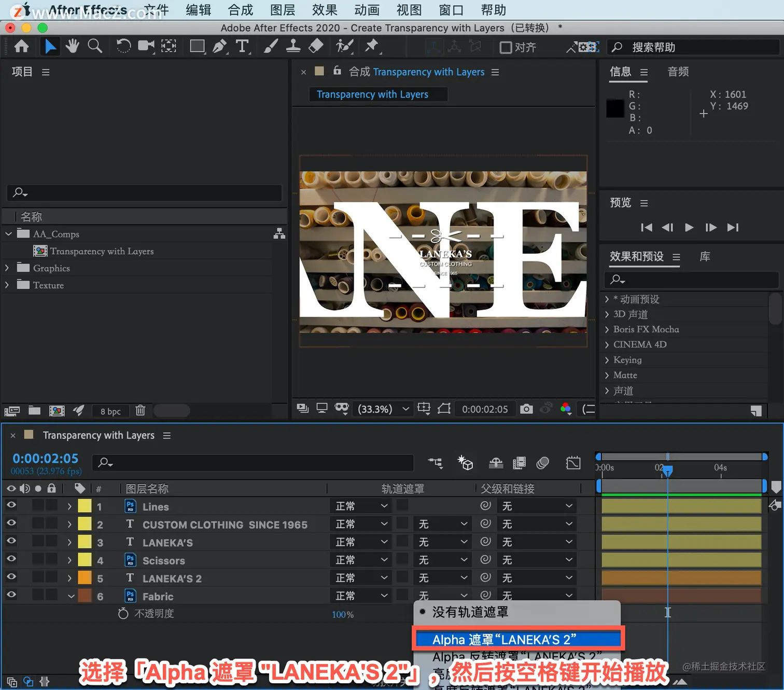784x690 pixels.
Task: Expand the Graphics folder
Action: (x=7, y=268)
